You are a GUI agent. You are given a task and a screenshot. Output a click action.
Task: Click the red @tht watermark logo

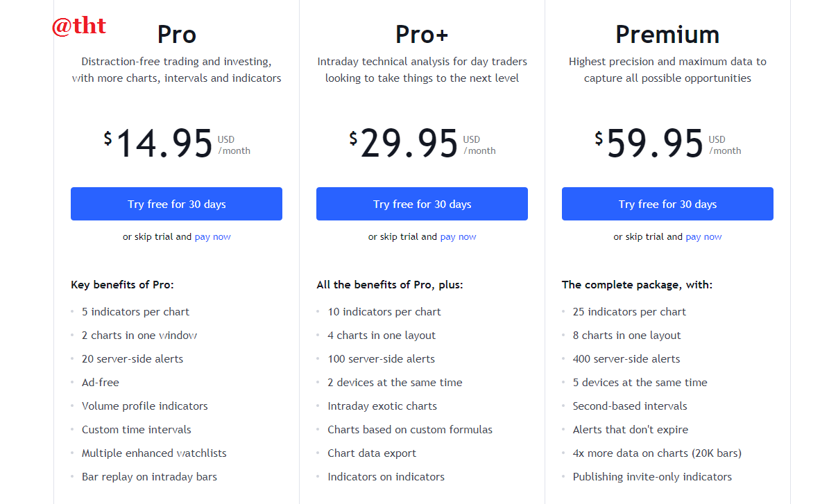pos(79,26)
